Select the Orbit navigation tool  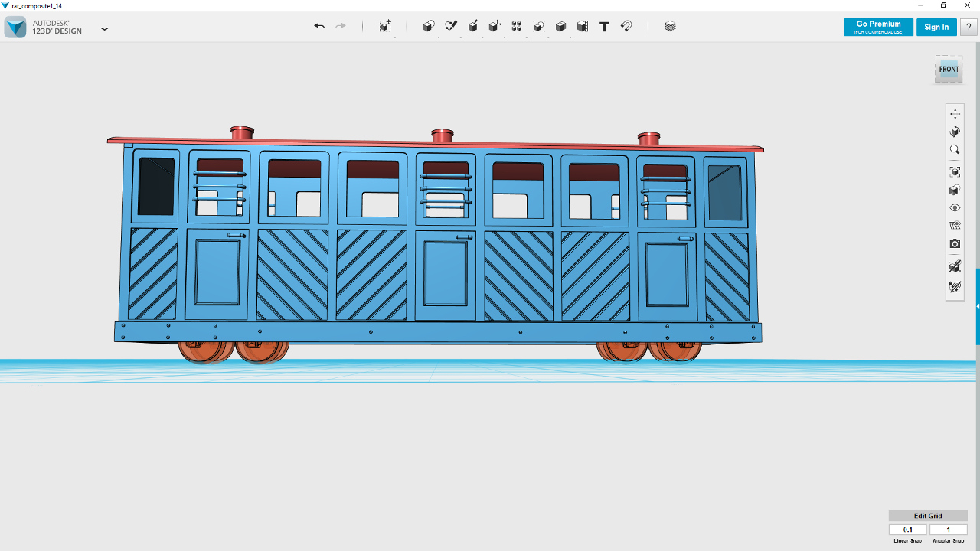[x=955, y=132]
